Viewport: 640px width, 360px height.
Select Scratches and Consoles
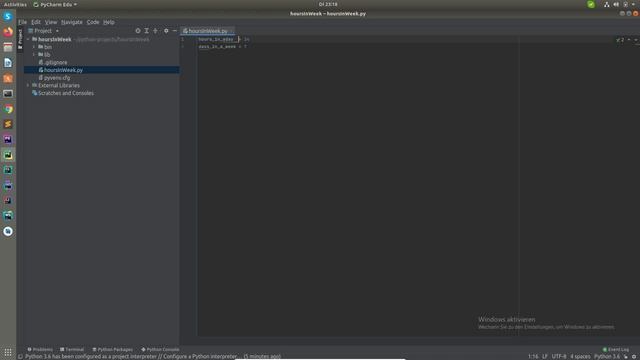(x=63, y=93)
